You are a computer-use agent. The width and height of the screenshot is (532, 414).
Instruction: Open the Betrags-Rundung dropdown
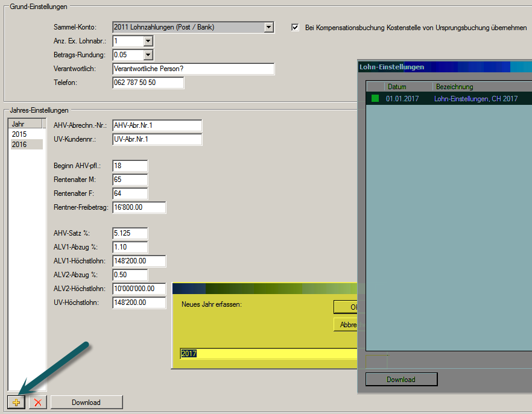pos(148,55)
